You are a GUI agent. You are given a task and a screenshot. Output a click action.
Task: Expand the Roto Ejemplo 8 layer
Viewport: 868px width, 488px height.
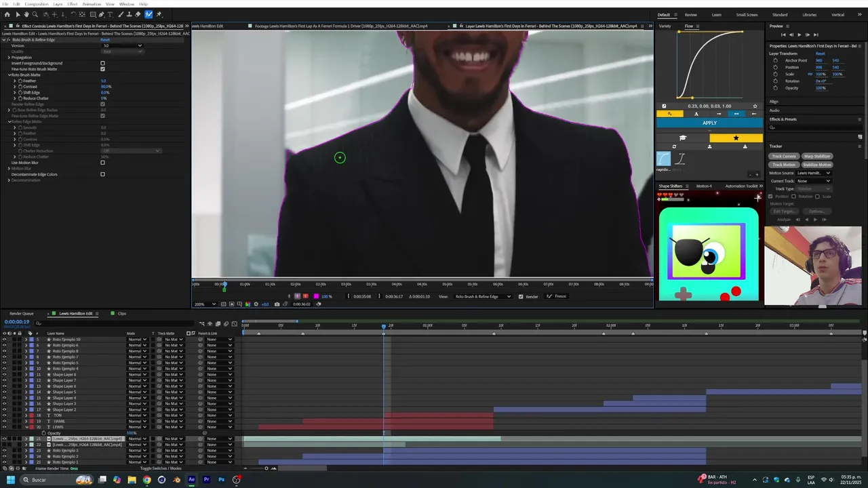[26, 351]
